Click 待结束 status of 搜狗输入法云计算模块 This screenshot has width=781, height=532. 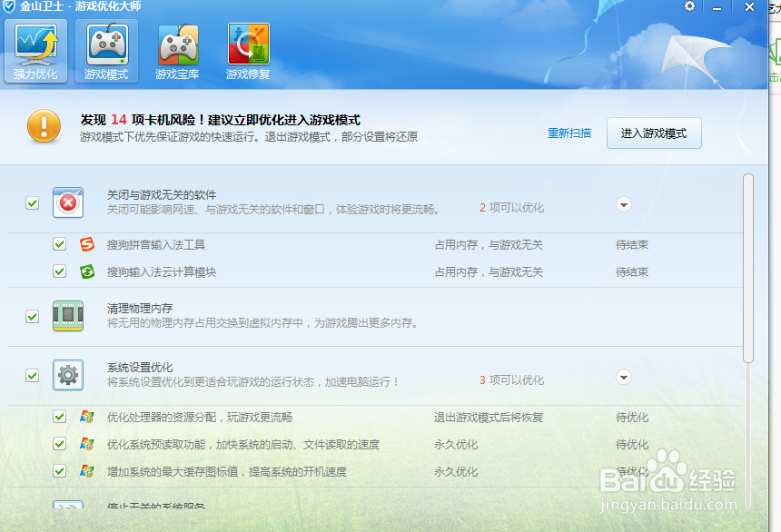(632, 272)
